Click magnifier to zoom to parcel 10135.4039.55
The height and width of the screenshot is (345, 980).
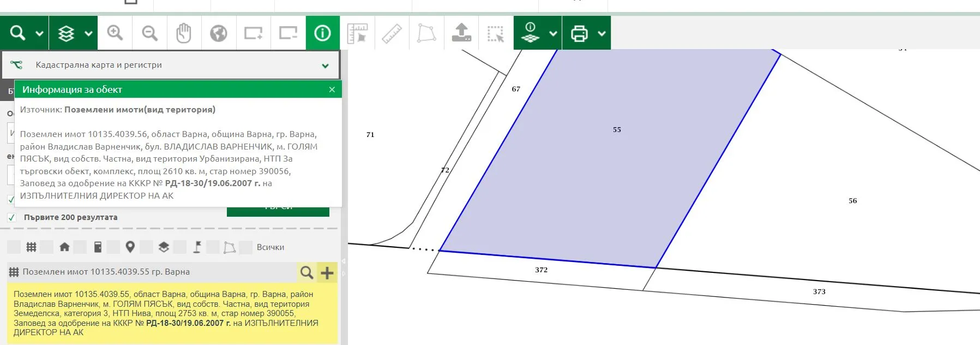[x=306, y=272]
